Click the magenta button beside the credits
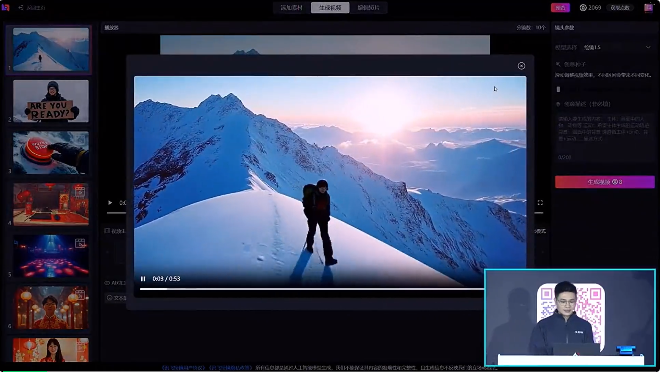 [560, 8]
